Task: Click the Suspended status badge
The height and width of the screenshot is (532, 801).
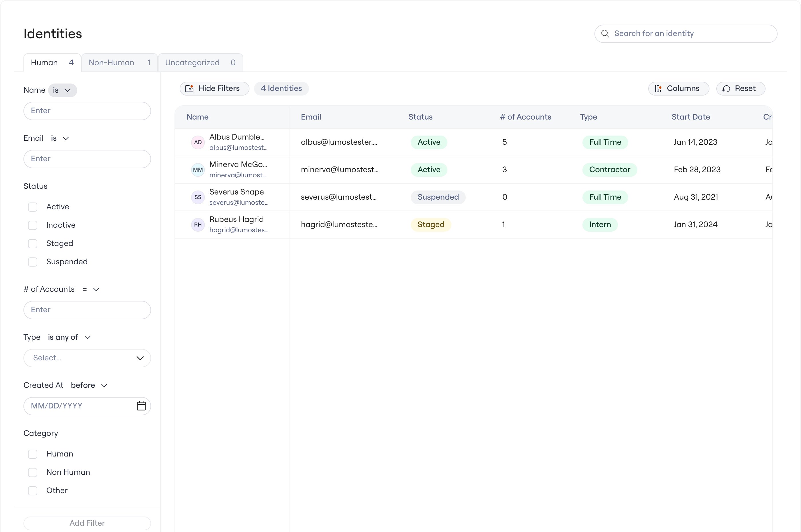Action: coord(438,197)
